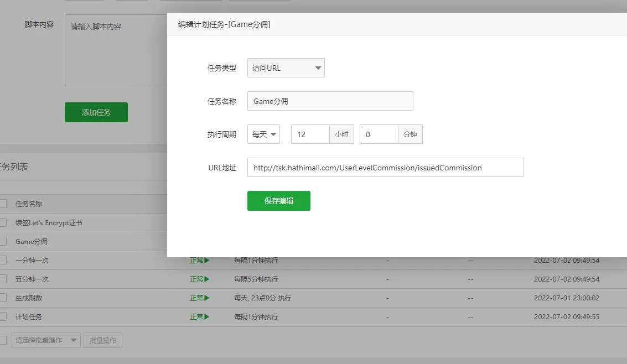Click the 2022-07-02 09:49:55 timestamp

[567, 316]
